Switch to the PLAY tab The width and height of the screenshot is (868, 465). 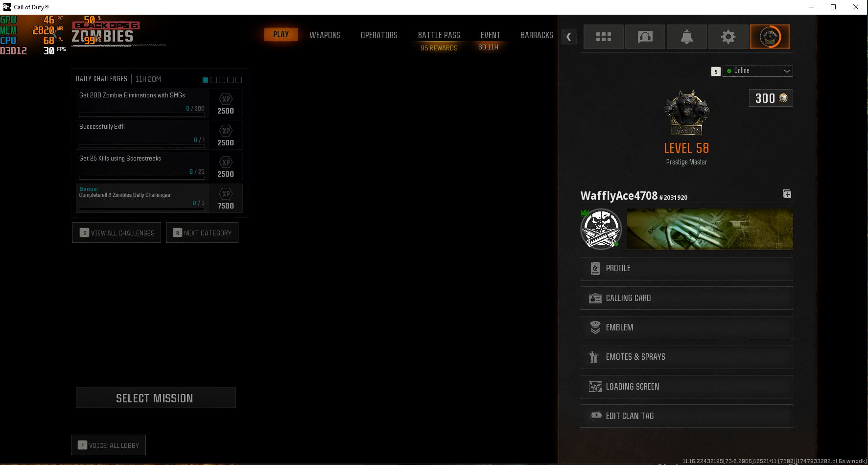pos(281,34)
